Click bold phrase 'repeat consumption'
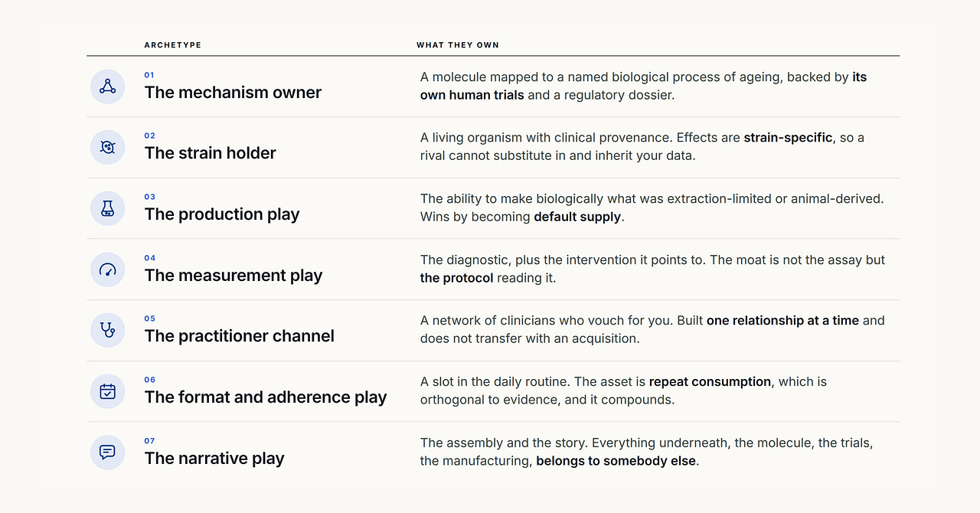 (x=710, y=381)
